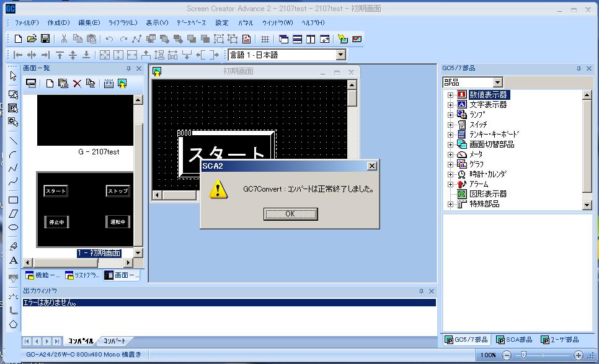Open the 作成(D) menu
Image resolution: width=599 pixels, height=364 pixels.
point(58,23)
